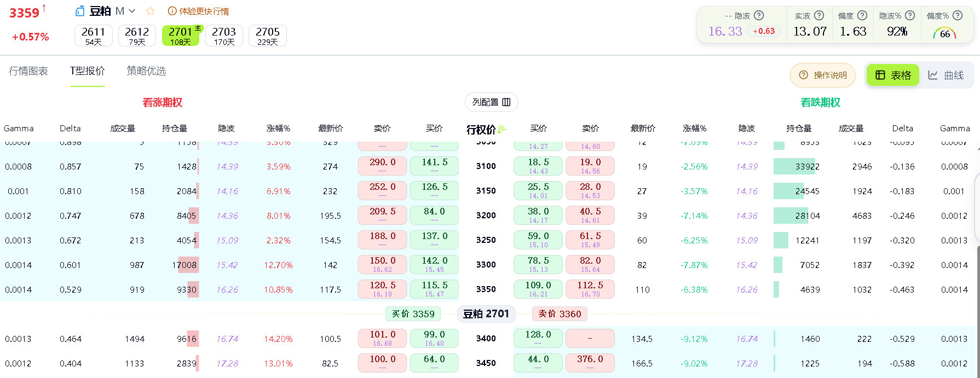Click the help icon next to 实波

[819, 15]
